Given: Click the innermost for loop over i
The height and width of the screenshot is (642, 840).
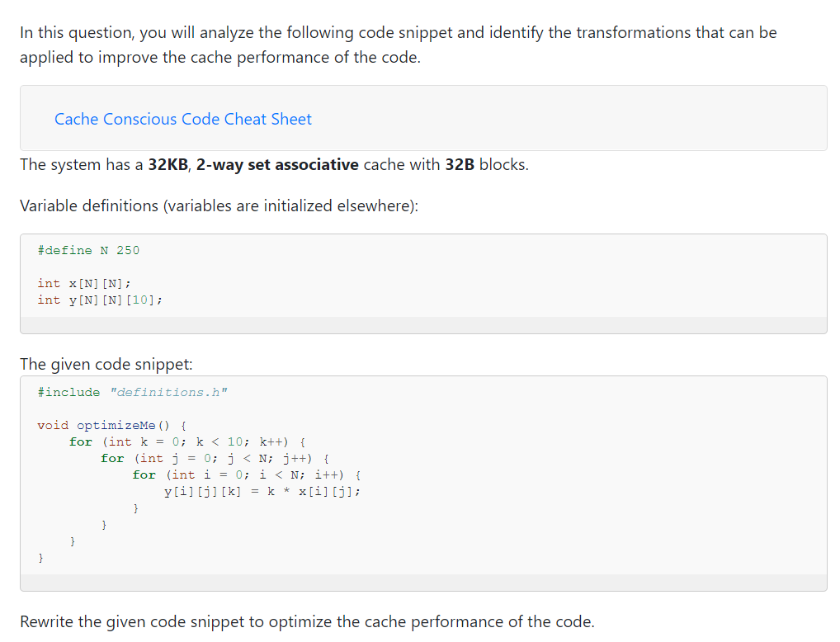Looking at the screenshot, I should [x=248, y=474].
